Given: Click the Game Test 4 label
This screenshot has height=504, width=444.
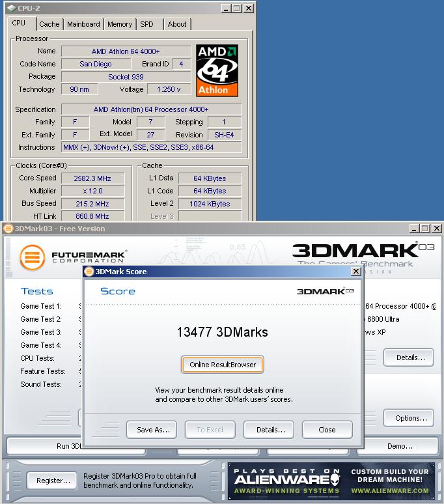Looking at the screenshot, I should point(41,345).
